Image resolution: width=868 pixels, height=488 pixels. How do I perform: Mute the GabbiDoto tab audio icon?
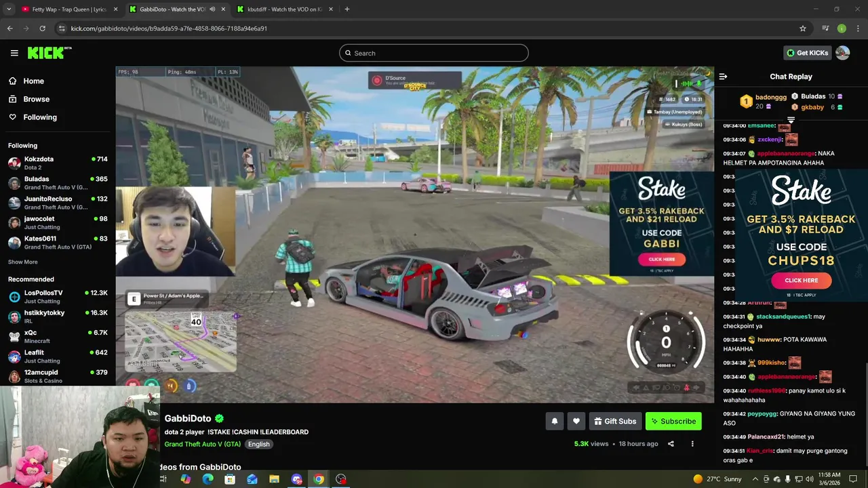coord(212,9)
